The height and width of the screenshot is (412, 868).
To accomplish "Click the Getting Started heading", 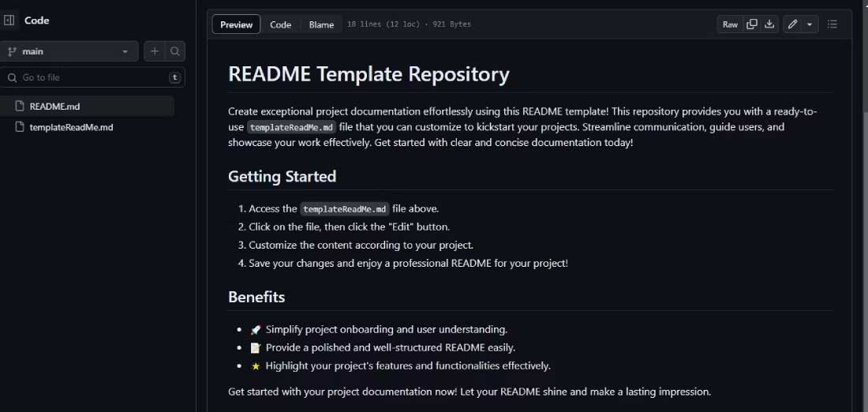I will coord(282,177).
